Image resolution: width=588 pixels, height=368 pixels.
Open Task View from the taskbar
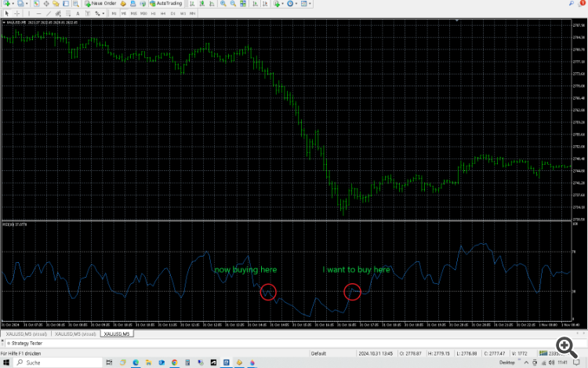[x=109, y=363]
